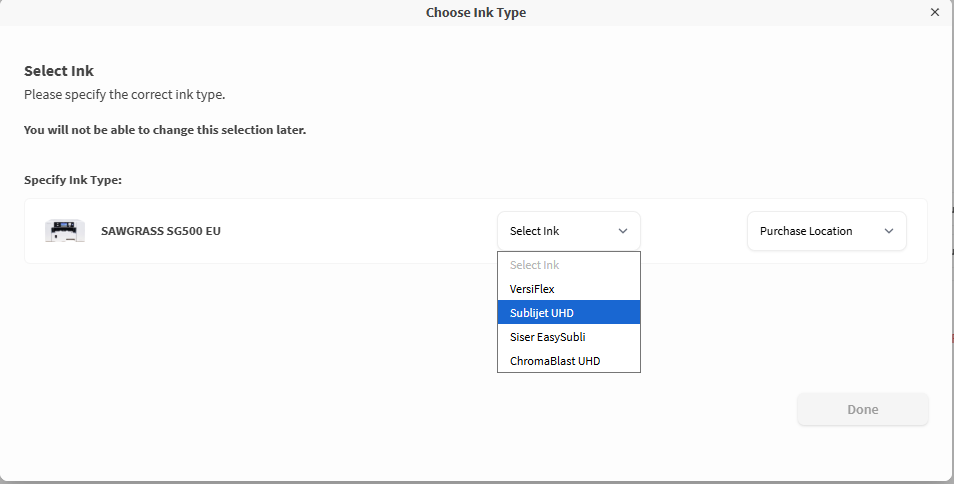Viewport: 954px width, 484px height.
Task: Open the Select Ink dropdown
Action: pyautogui.click(x=569, y=231)
